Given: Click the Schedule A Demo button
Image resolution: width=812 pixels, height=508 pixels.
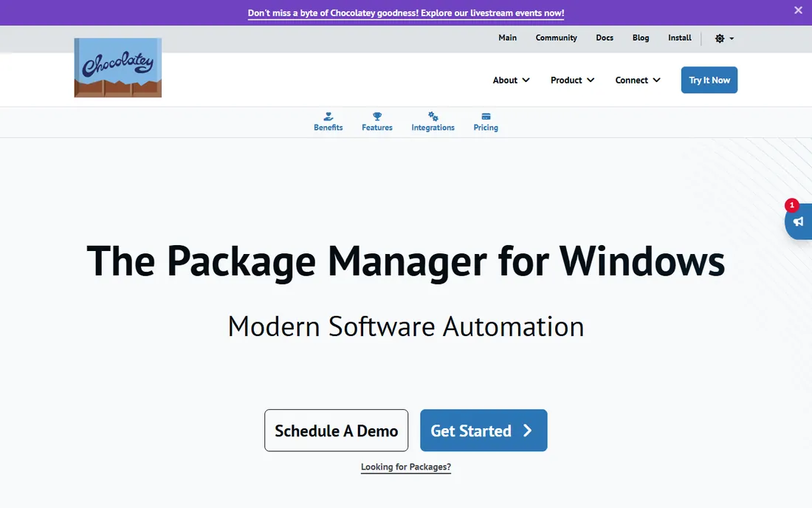Looking at the screenshot, I should 336,430.
